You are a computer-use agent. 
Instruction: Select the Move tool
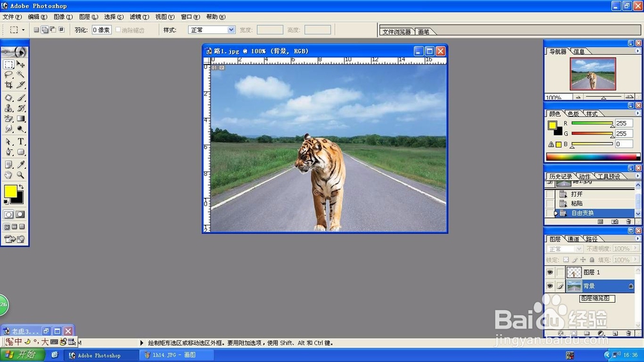pos(21,64)
